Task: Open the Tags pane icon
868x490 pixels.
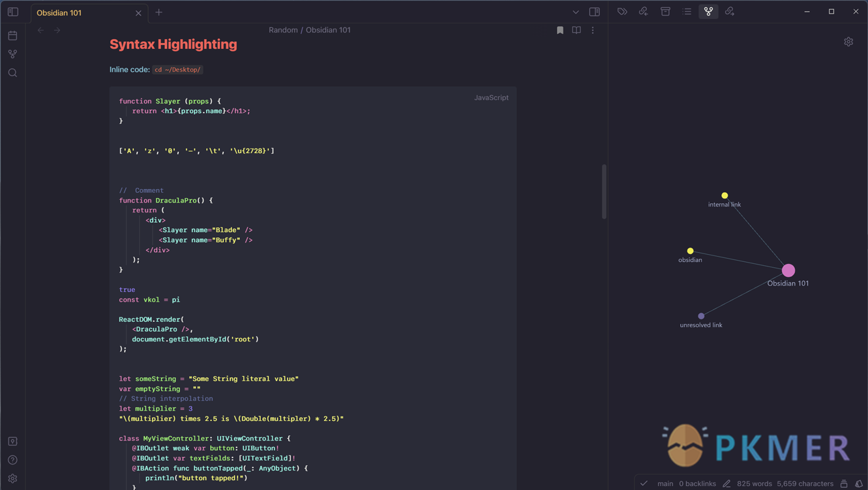Action: [622, 12]
